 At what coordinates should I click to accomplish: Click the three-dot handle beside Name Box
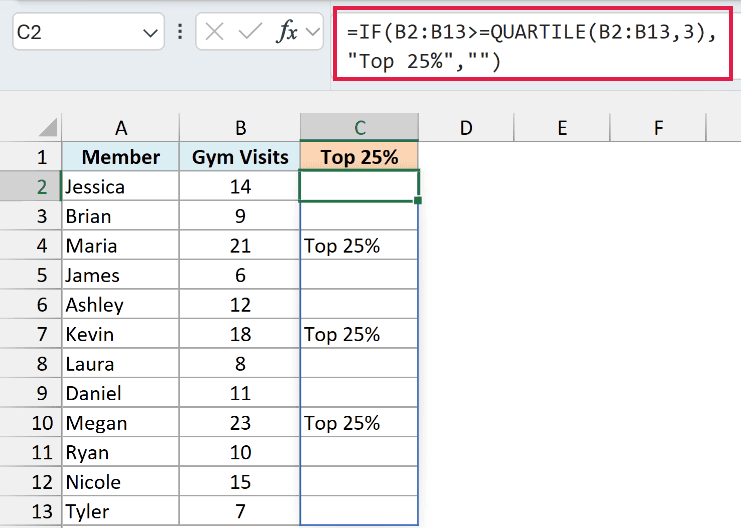point(180,32)
